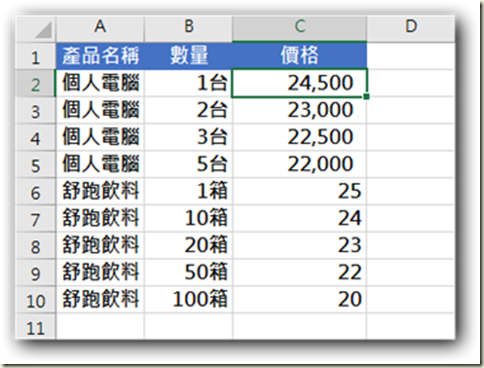Select column D header
484x368 pixels.
(x=411, y=28)
